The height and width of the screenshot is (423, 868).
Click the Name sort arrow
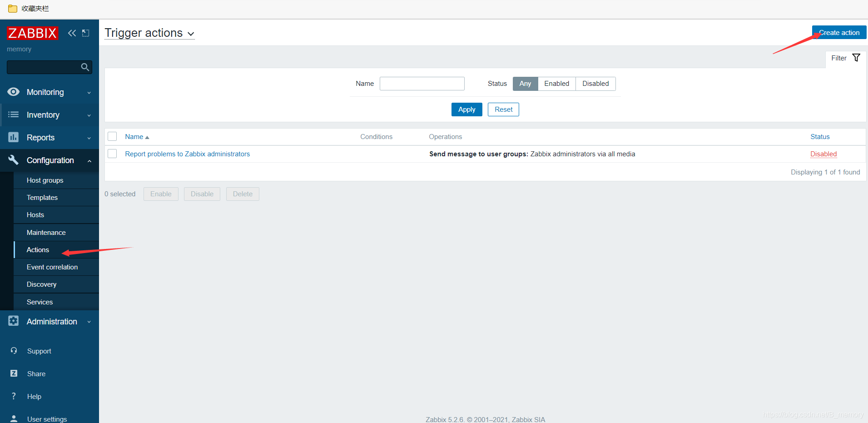(147, 137)
